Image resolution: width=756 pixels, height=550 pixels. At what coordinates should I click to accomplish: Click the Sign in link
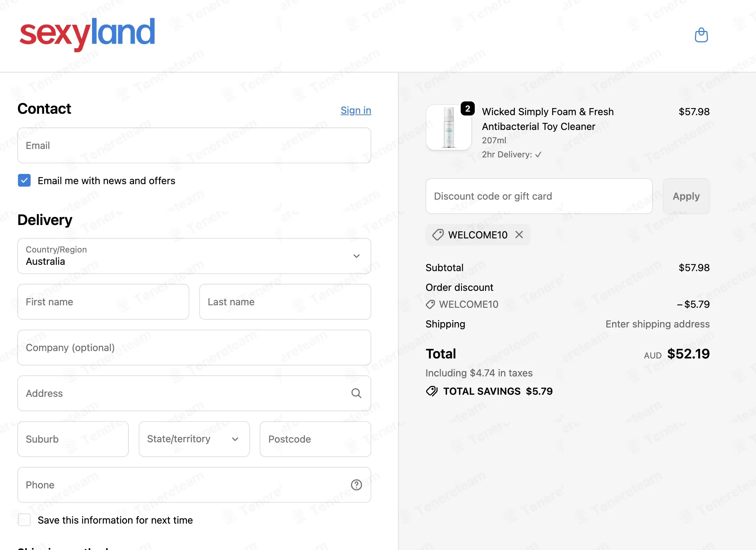point(356,110)
